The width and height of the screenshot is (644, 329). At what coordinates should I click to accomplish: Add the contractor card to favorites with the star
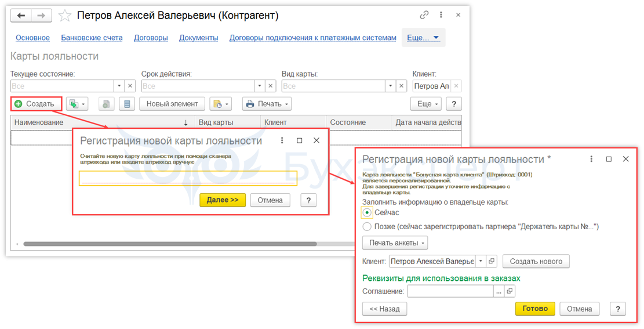pyautogui.click(x=66, y=16)
